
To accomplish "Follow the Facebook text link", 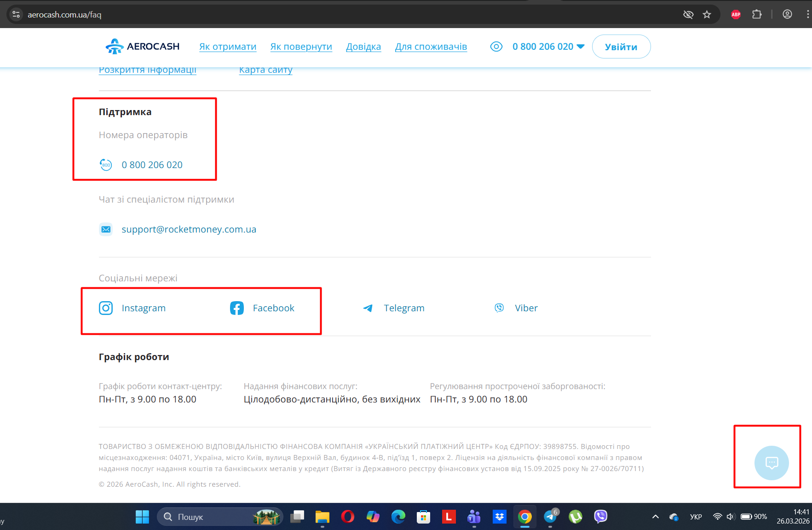I will 274,308.
